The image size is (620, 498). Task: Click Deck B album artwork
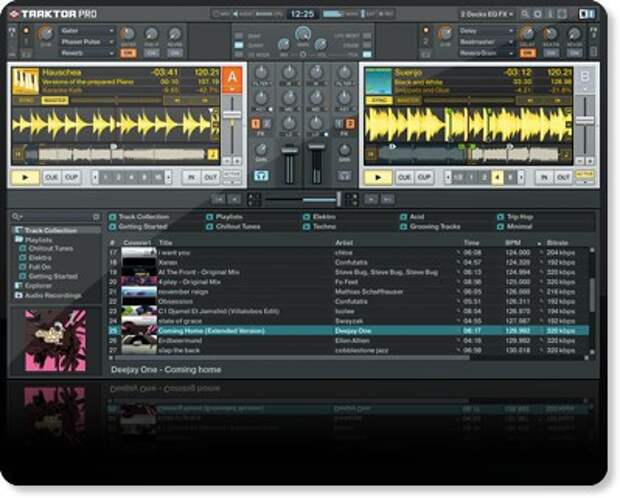click(378, 81)
